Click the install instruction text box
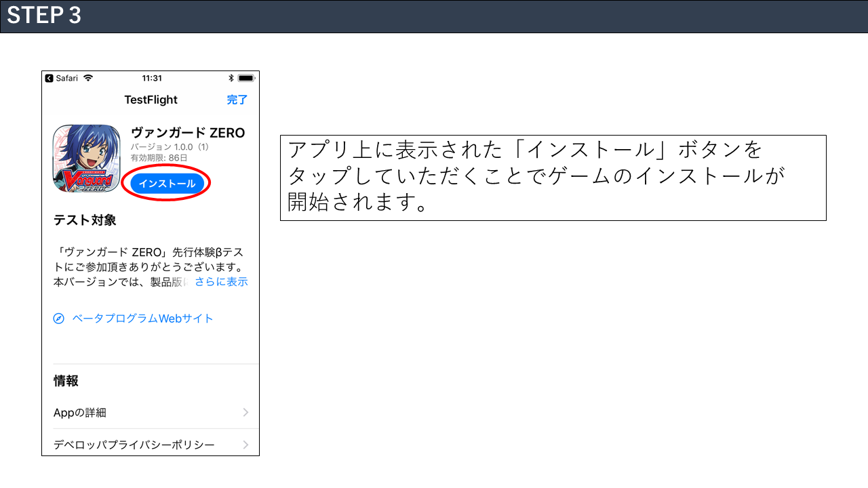This screenshot has height=488, width=868. tap(553, 178)
